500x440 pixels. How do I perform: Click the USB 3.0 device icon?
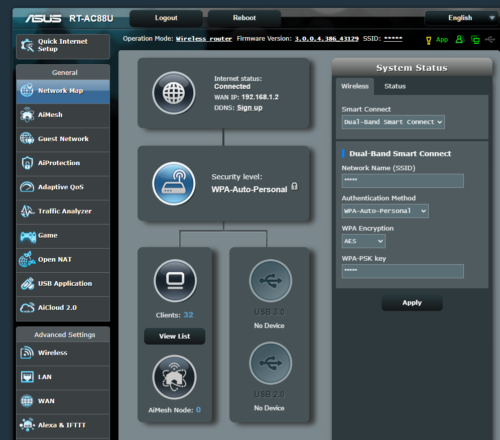click(x=270, y=281)
